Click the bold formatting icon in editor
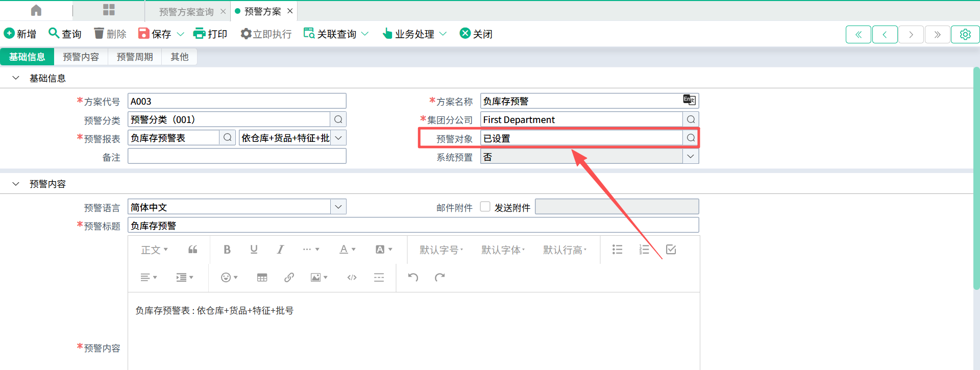This screenshot has height=370, width=980. click(227, 250)
